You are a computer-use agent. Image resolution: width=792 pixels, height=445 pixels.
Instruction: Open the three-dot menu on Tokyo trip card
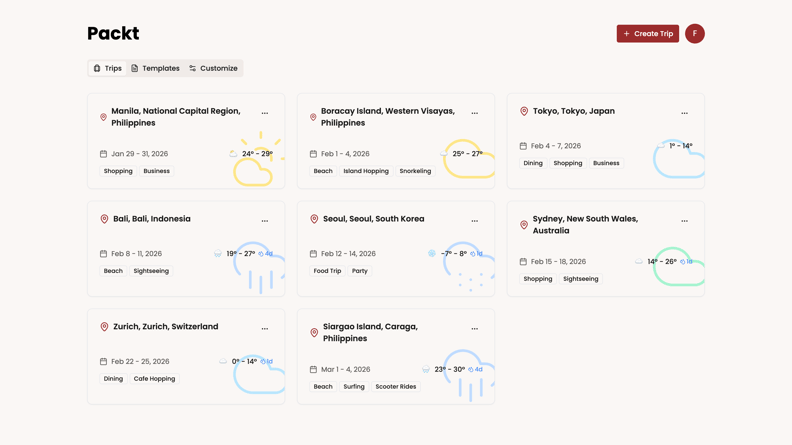click(684, 113)
